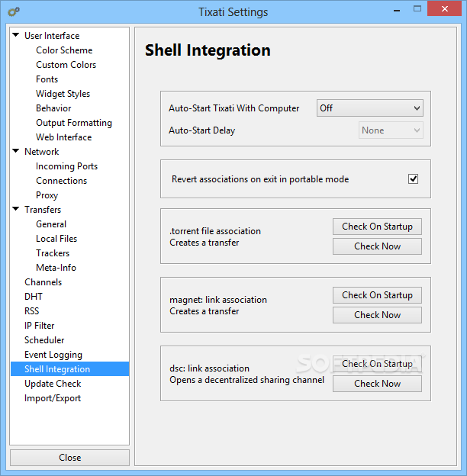The width and height of the screenshot is (467, 476).
Task: Go to Meta-Info settings
Action: pyautogui.click(x=56, y=268)
